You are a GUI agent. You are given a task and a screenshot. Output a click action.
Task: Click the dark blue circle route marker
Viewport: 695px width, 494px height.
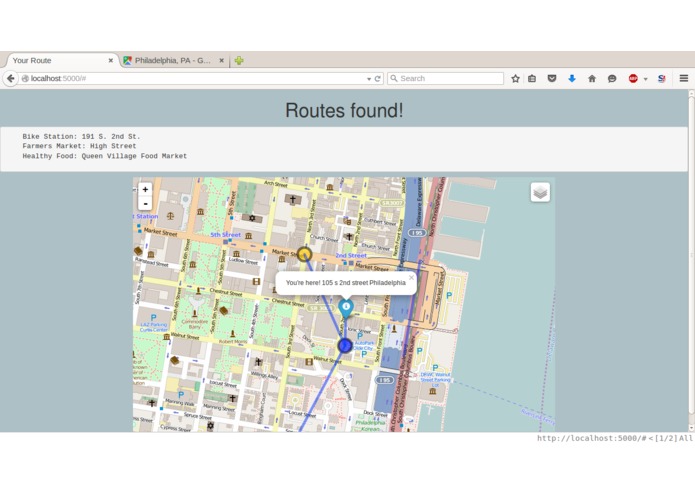tap(345, 345)
